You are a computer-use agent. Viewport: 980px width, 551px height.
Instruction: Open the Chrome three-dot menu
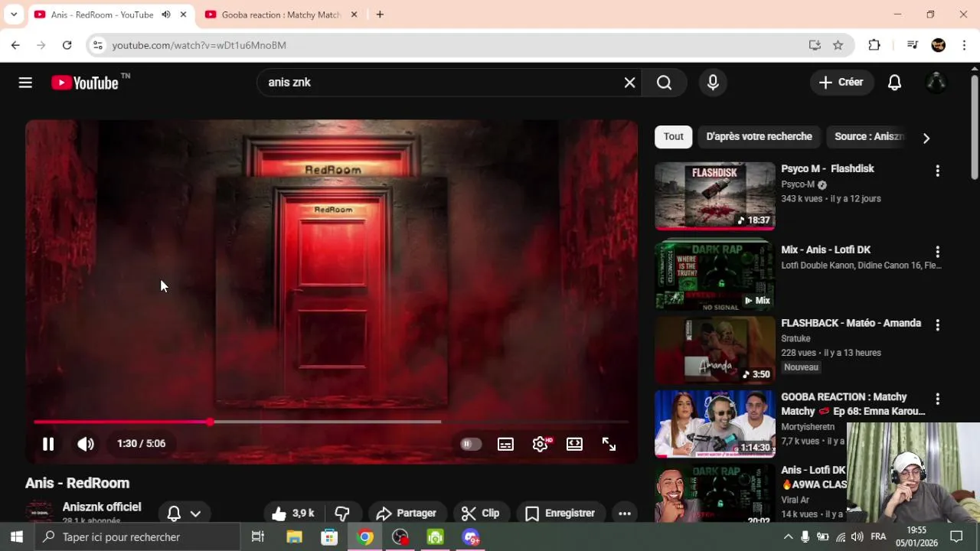(964, 45)
